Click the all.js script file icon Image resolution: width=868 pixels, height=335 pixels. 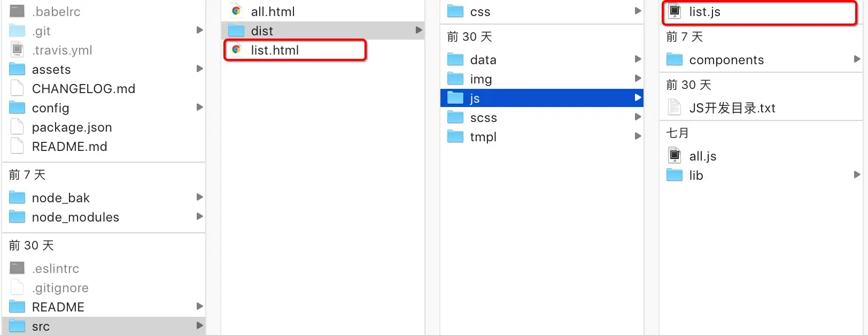pos(675,156)
